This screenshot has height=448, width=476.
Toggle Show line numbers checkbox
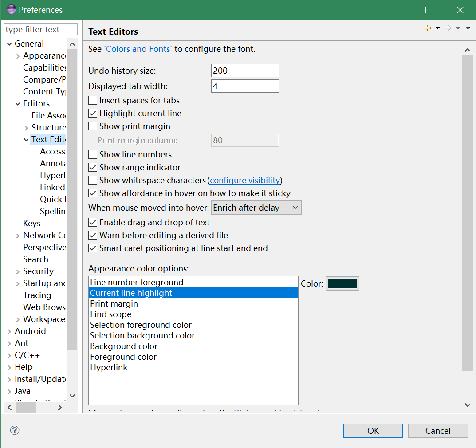[93, 155]
